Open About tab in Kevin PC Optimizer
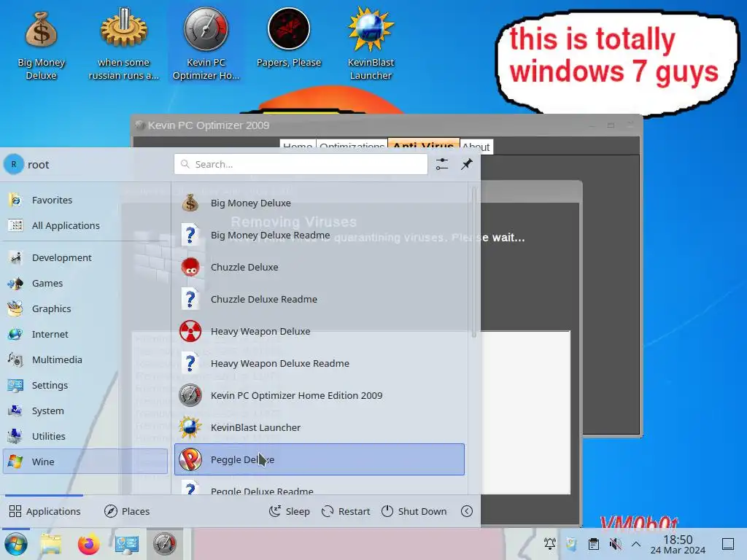Viewport: 747px width, 560px height. 476,147
